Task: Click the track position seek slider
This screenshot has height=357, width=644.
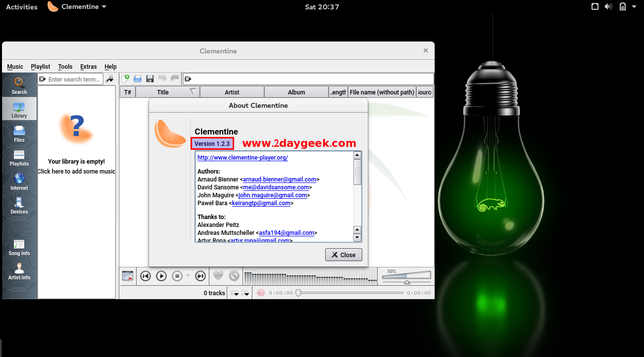Action: 350,293
